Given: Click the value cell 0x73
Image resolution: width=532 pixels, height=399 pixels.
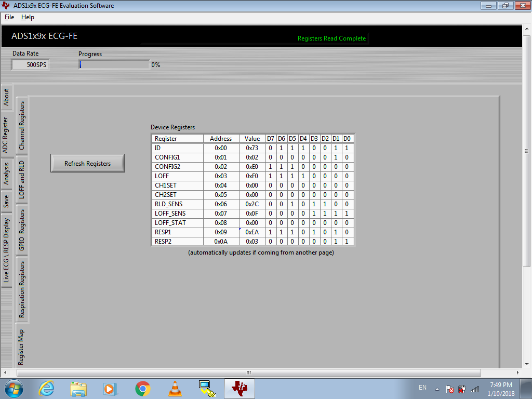Looking at the screenshot, I should [x=252, y=148].
